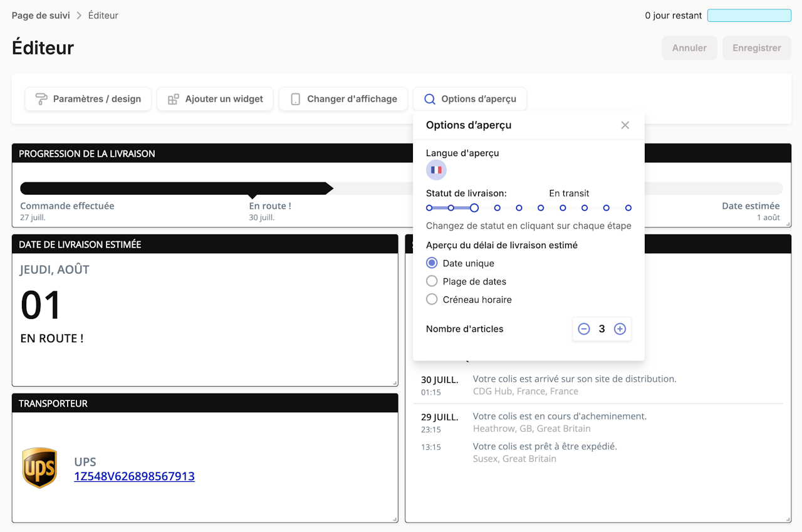Click the magnifier icon in Options d'aperçu
Image resolution: width=802 pixels, height=532 pixels.
[430, 99]
